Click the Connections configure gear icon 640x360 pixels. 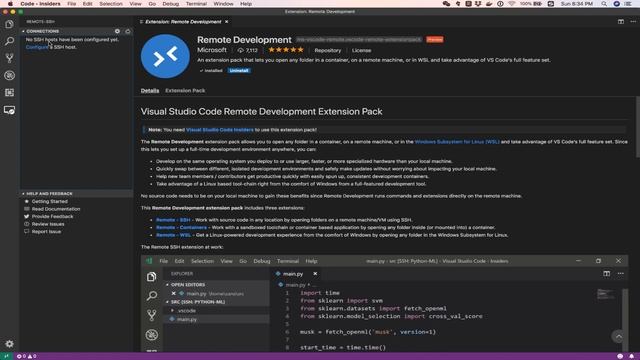pos(117,31)
